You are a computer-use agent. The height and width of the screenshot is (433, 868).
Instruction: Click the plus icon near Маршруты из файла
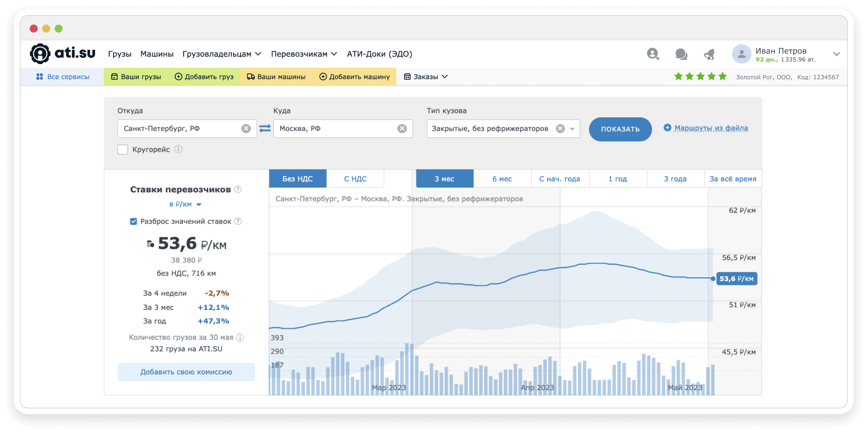pos(667,128)
